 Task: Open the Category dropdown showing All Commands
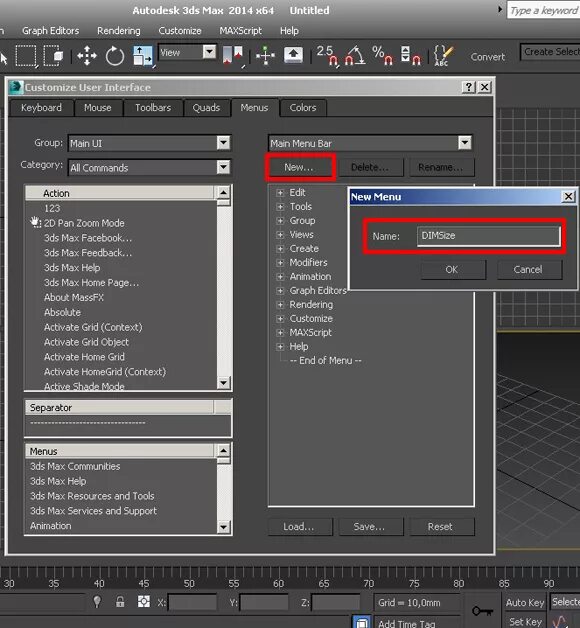224,167
